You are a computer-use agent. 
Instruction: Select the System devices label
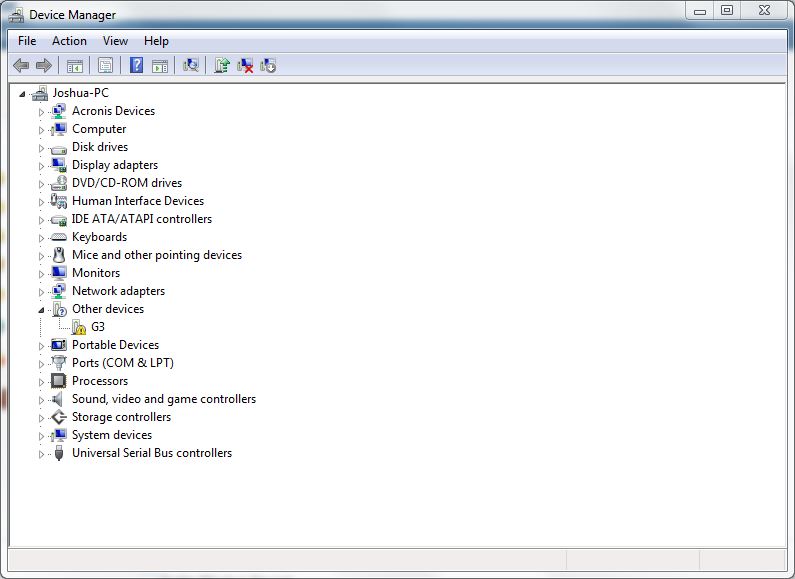[112, 435]
